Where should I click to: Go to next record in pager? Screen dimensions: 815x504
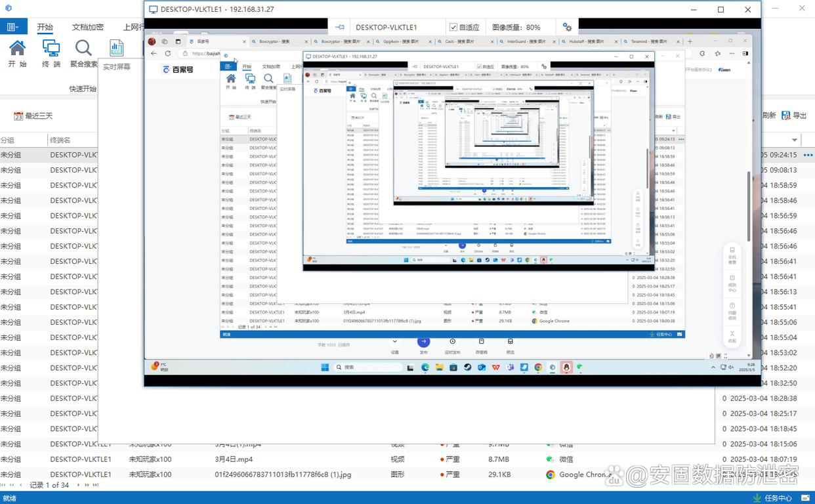[78, 485]
